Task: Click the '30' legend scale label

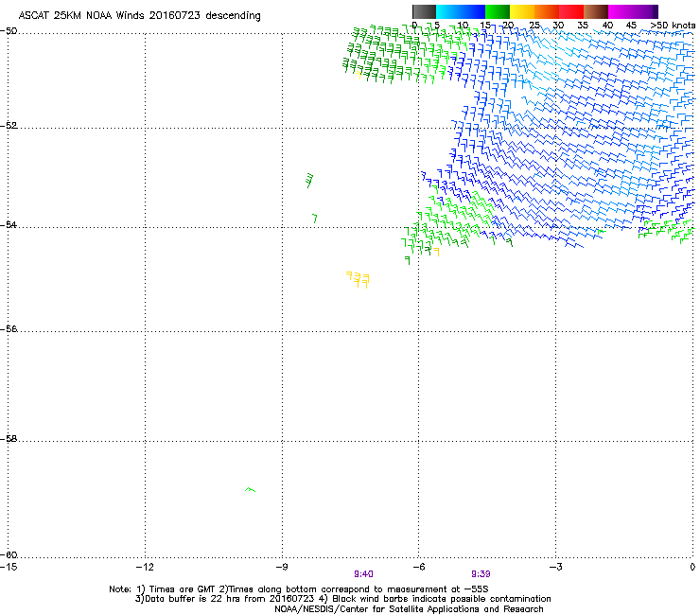Action: (x=558, y=26)
